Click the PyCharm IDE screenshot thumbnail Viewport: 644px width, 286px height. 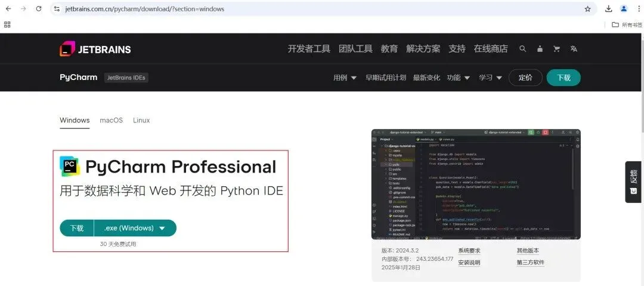tap(476, 184)
